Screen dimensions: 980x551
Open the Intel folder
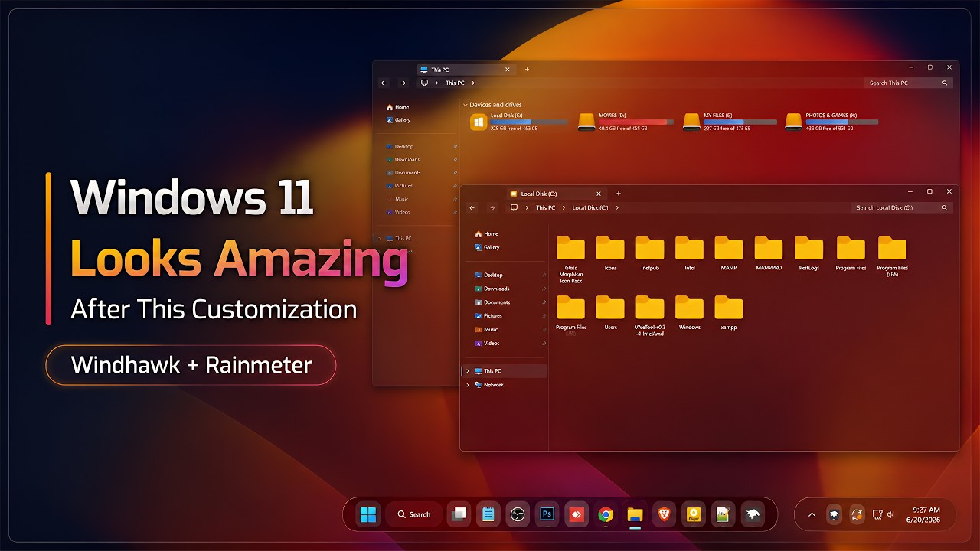(x=689, y=254)
